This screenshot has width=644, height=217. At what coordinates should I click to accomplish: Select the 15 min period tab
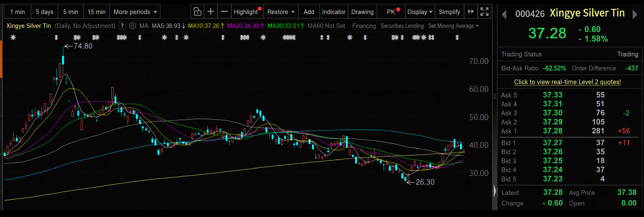(x=97, y=12)
